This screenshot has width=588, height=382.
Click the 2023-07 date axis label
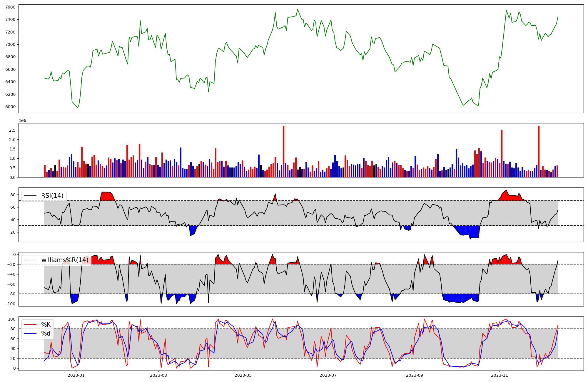[328, 375]
